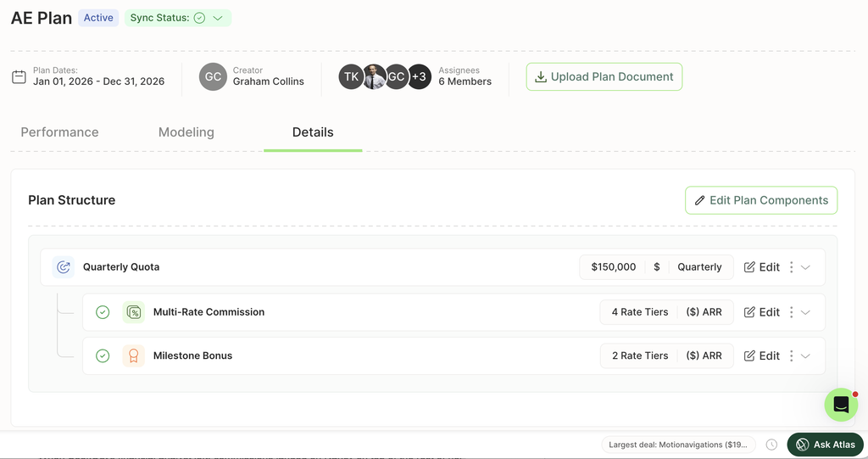This screenshot has width=868, height=459.
Task: Click the Multi-Rate Commission ($) ARR label
Action: (704, 312)
